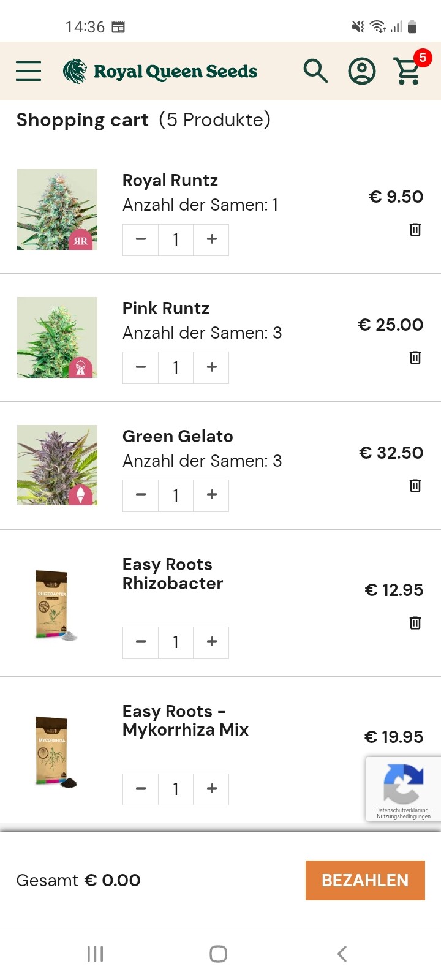The width and height of the screenshot is (441, 980).
Task: Open the search magnifier icon
Action: 315,71
